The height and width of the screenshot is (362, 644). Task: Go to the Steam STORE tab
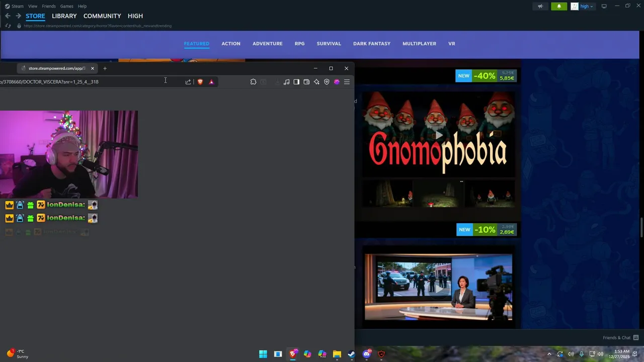(x=35, y=16)
